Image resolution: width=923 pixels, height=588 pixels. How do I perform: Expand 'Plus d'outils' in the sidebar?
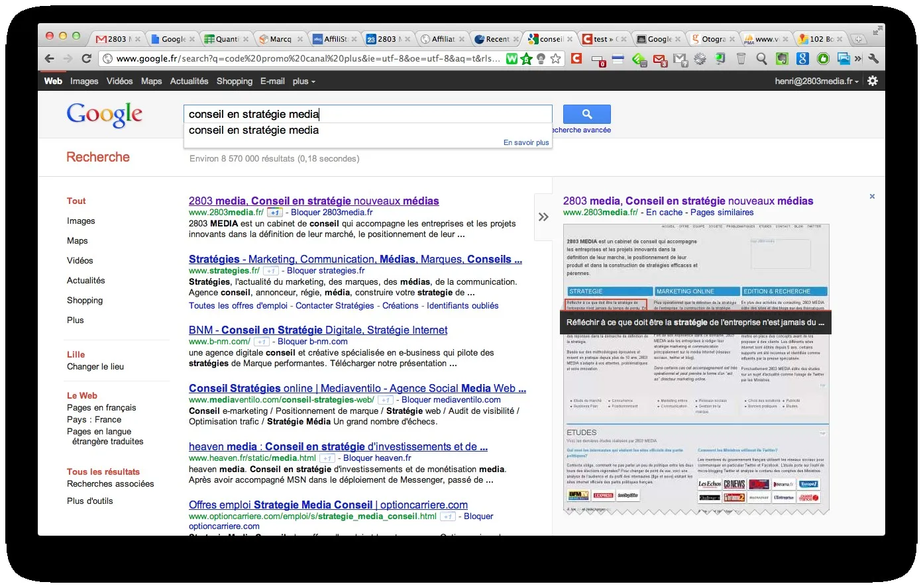pyautogui.click(x=90, y=501)
